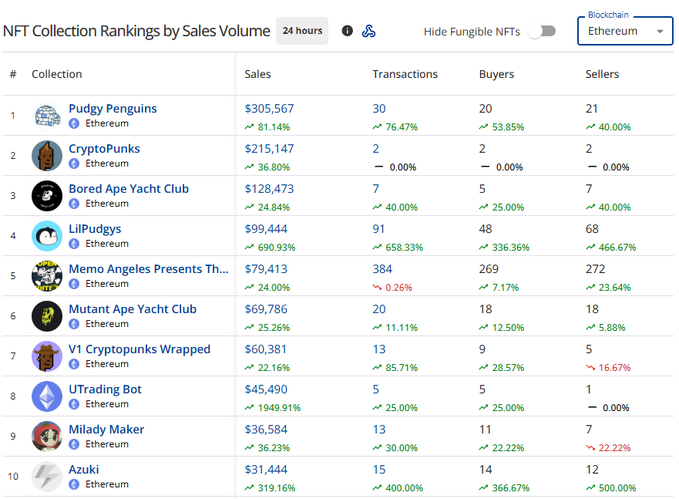Click Ethereum chain icon under V1 Cryptopunks Wrapped
Viewport: 679px width, 499px height.
point(74,364)
